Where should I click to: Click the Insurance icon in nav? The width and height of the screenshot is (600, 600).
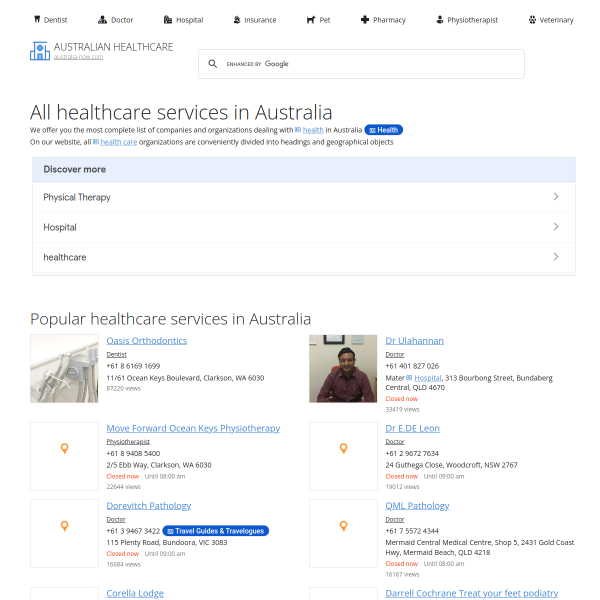[x=237, y=20]
